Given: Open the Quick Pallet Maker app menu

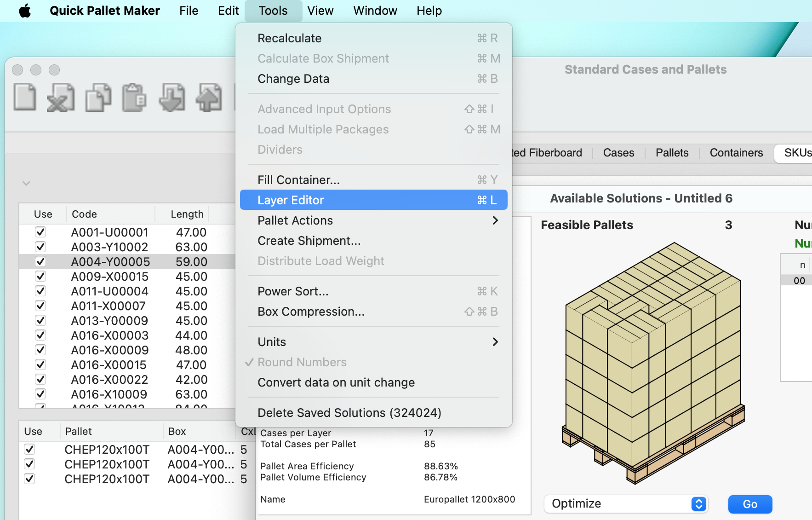Looking at the screenshot, I should [105, 11].
